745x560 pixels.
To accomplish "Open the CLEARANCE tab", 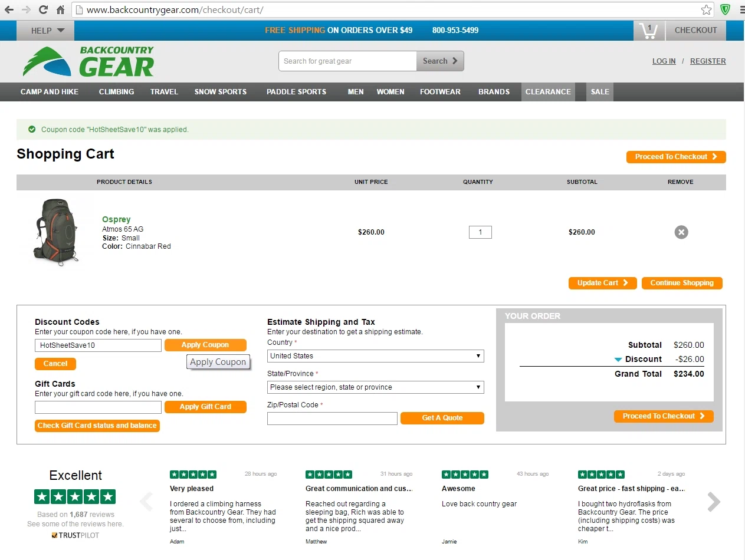I will click(x=548, y=92).
